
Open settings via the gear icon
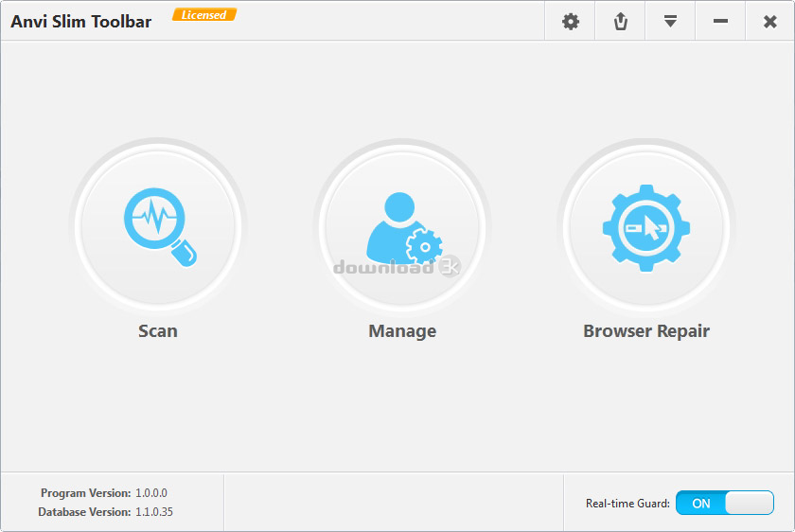coord(571,22)
